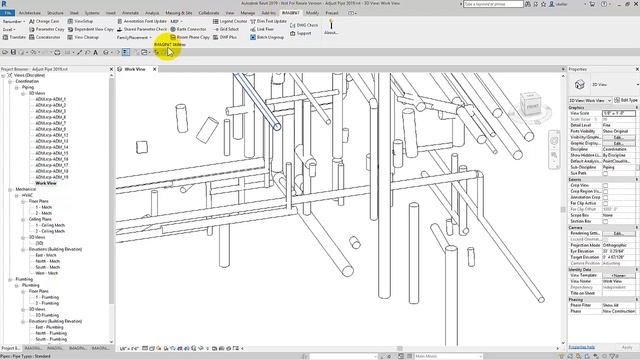Toggle the Section Box checkbox

click(x=605, y=221)
